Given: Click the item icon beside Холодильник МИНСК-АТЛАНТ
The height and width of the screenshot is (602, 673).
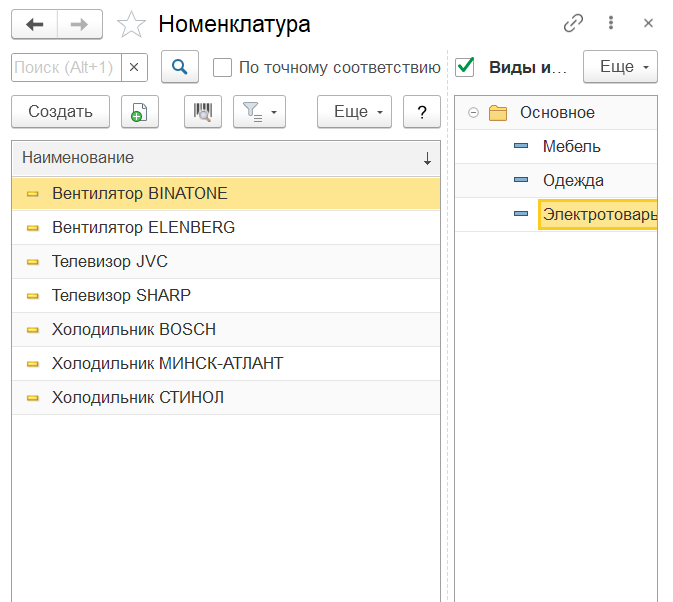Looking at the screenshot, I should (33, 364).
